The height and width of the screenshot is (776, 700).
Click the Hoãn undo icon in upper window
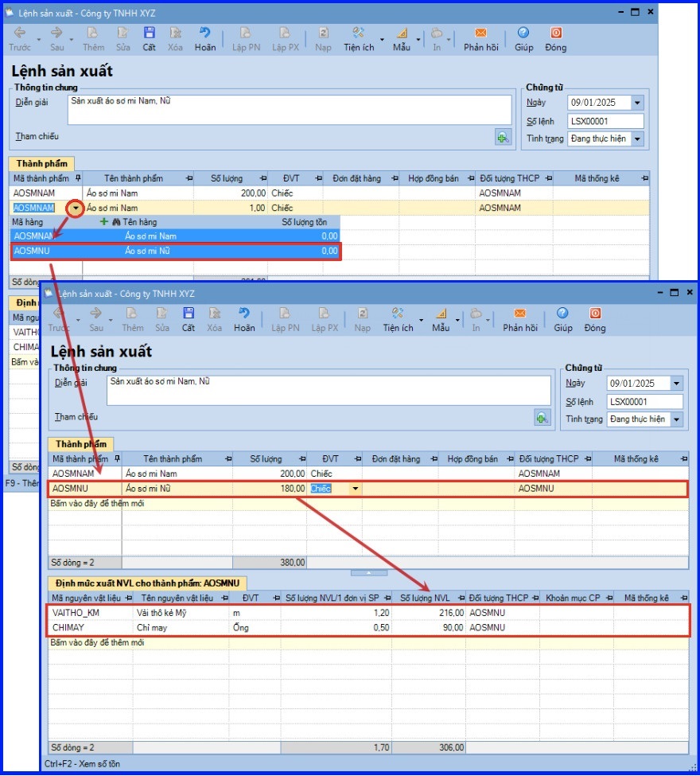click(204, 33)
